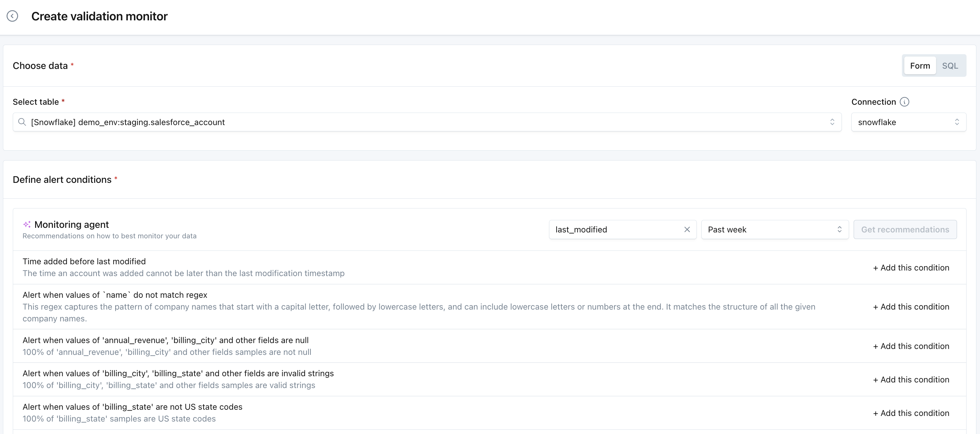Click the 'Define alert conditions' heading
Image resolution: width=980 pixels, height=434 pixels.
point(62,179)
